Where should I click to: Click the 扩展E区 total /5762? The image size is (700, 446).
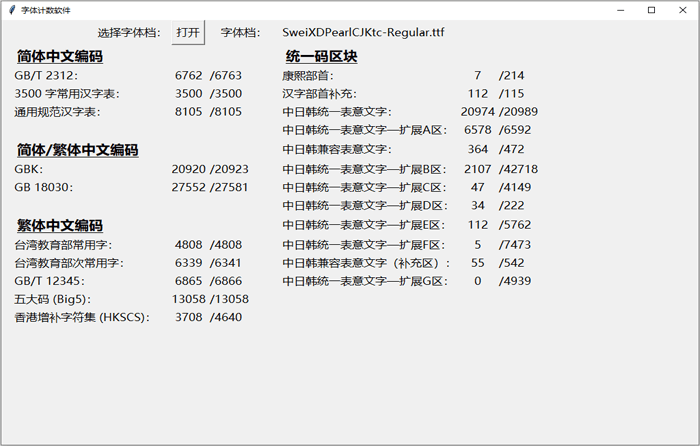515,225
